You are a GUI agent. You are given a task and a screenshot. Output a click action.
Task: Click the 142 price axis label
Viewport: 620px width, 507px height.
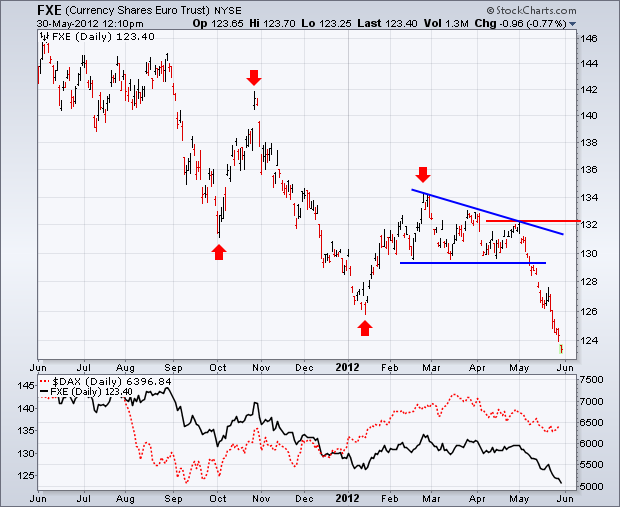pyautogui.click(x=589, y=89)
